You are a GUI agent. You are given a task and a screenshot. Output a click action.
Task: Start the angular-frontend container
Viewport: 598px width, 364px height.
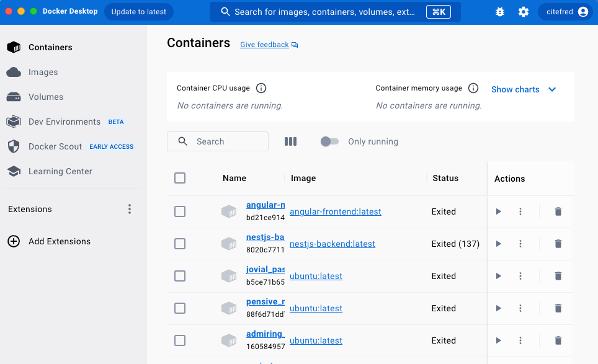[499, 211]
